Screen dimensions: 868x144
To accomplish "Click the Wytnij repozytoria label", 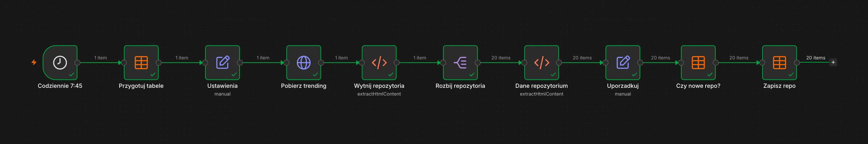I will pyautogui.click(x=379, y=86).
